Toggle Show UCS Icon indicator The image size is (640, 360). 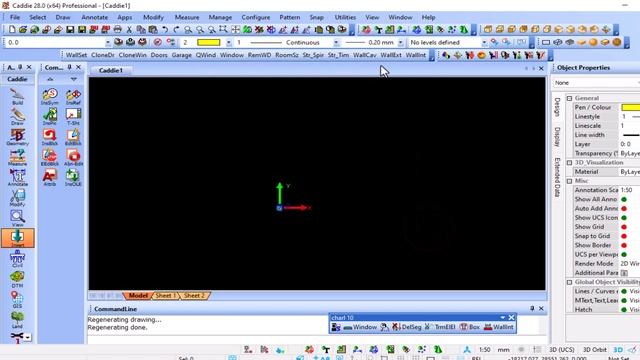(x=624, y=218)
